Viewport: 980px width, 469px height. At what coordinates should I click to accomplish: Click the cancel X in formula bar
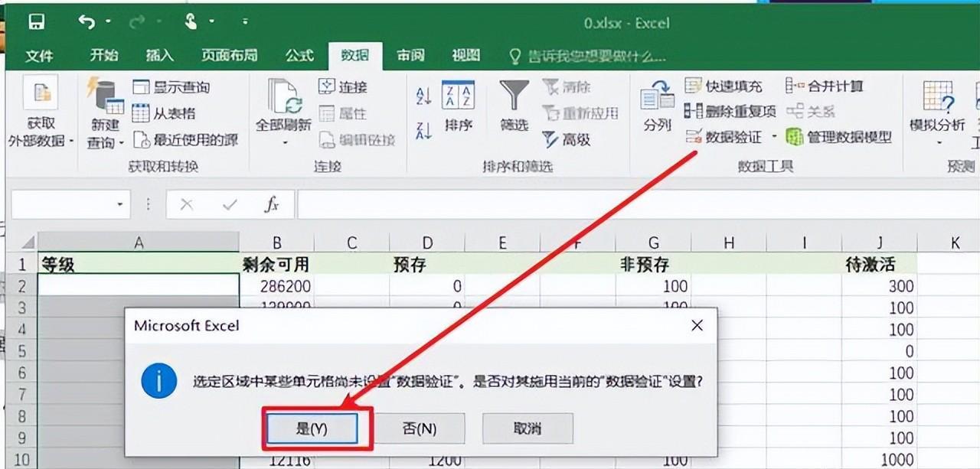tap(187, 205)
